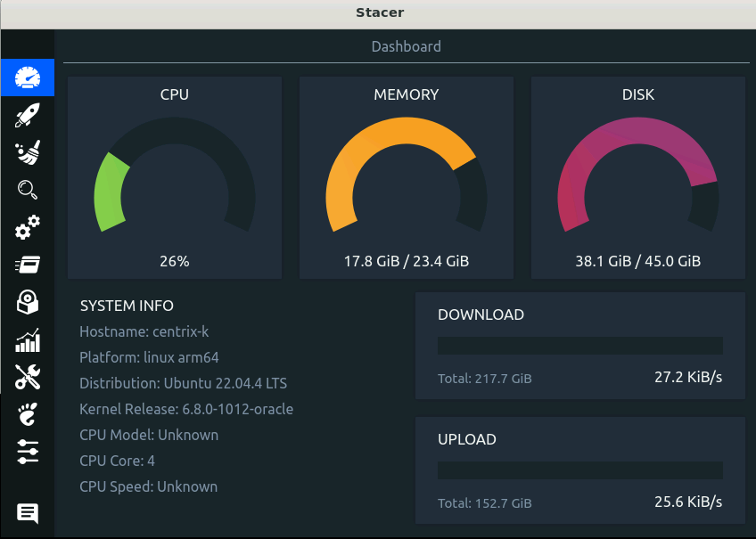The image size is (756, 539).
Task: Open System Cleaner broom icon
Action: point(28,152)
